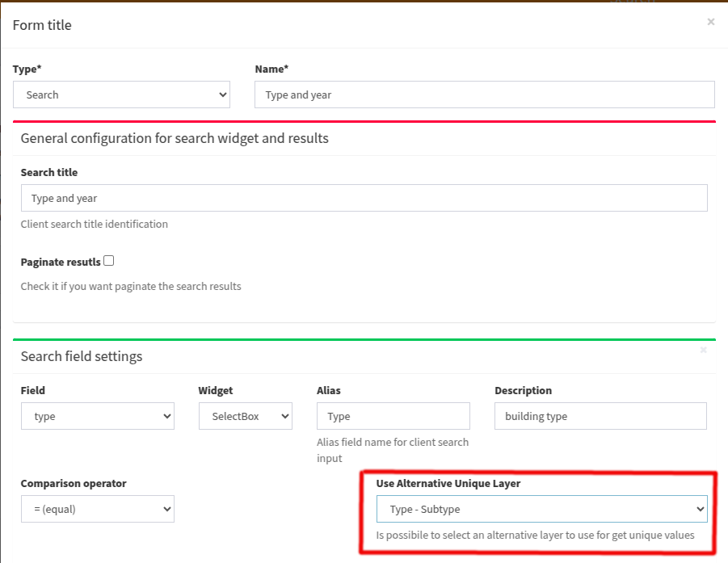Click the Description field with building type
Viewport: 728px width, 563px height.
click(x=601, y=416)
